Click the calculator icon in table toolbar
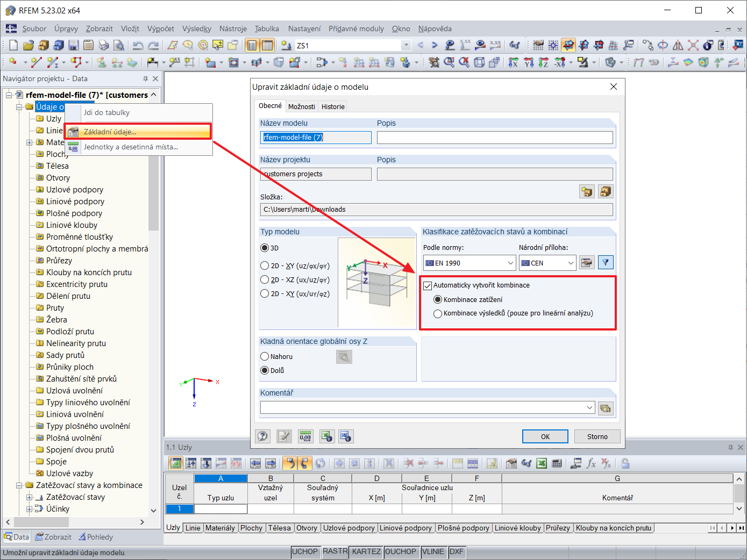The image size is (747, 560). 557,463
